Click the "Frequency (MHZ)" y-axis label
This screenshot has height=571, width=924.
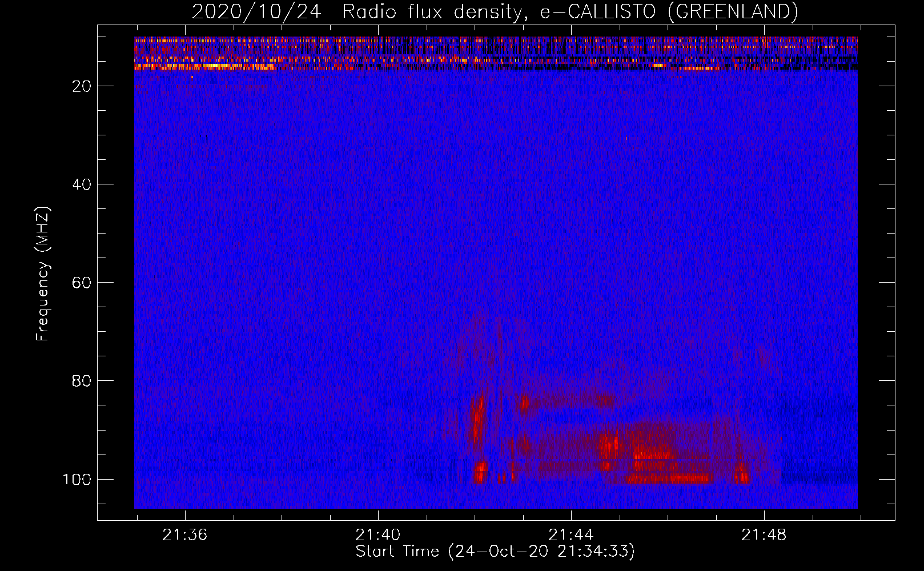(x=43, y=274)
